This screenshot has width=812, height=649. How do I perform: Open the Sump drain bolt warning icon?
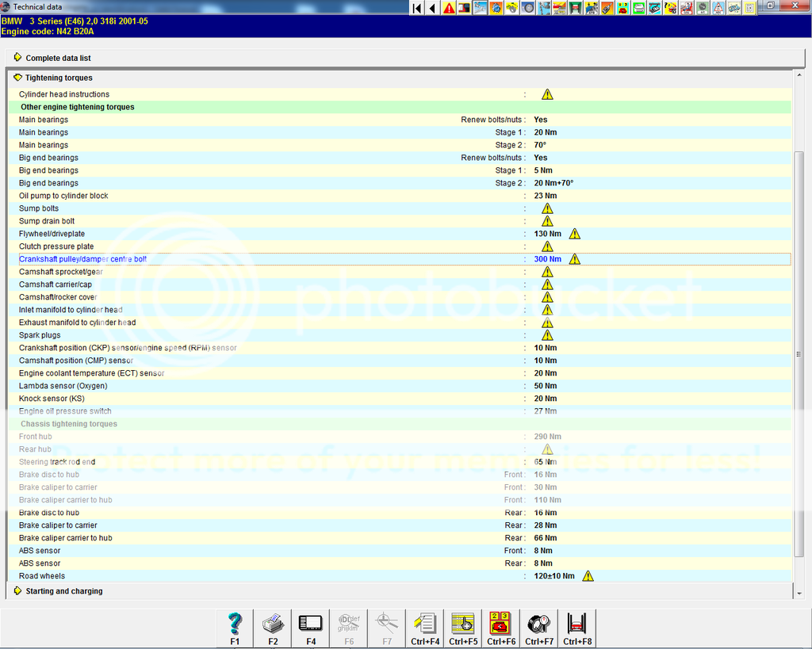547,221
